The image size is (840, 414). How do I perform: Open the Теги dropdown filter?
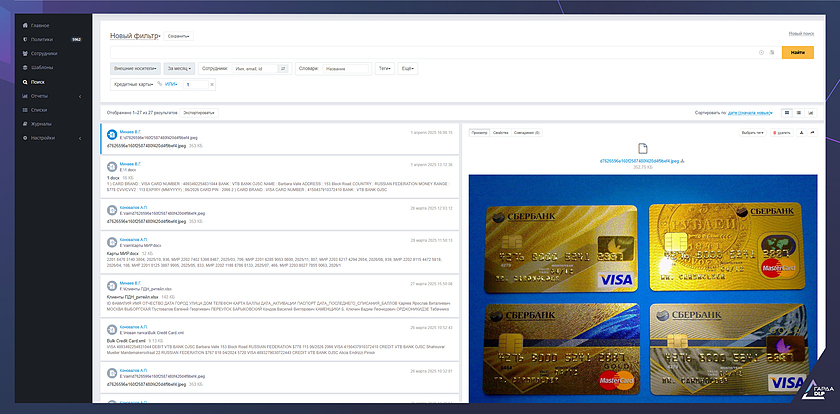coord(384,68)
